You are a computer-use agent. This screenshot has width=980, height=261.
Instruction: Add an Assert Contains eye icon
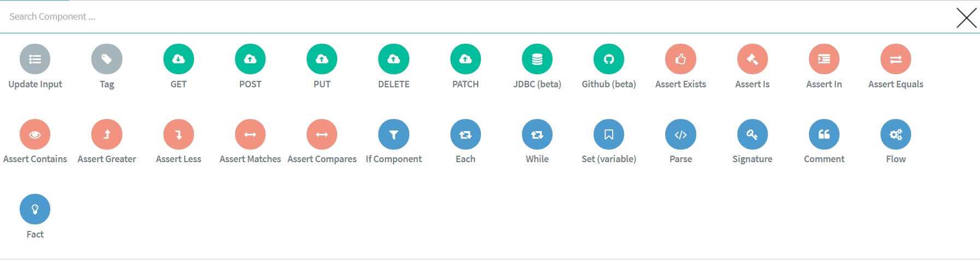[35, 134]
